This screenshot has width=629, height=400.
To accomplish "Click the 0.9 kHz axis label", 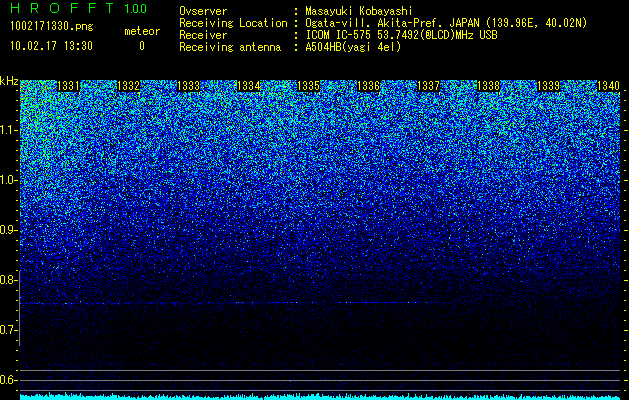I will (8, 230).
